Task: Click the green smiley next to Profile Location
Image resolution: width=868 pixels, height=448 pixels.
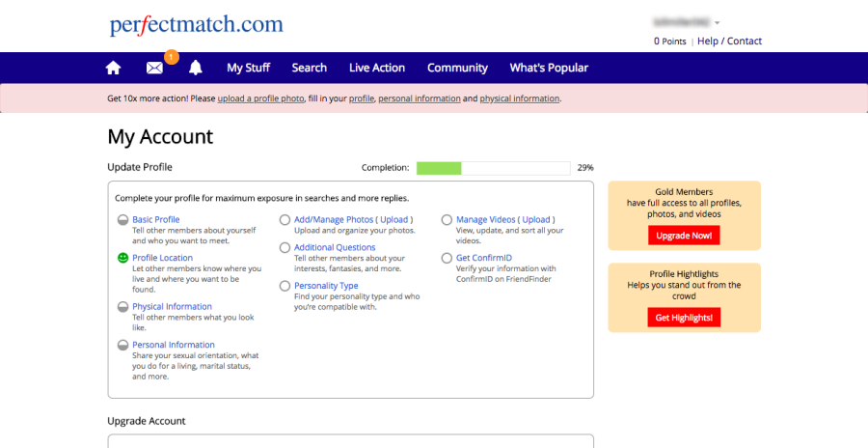Action: coord(122,258)
